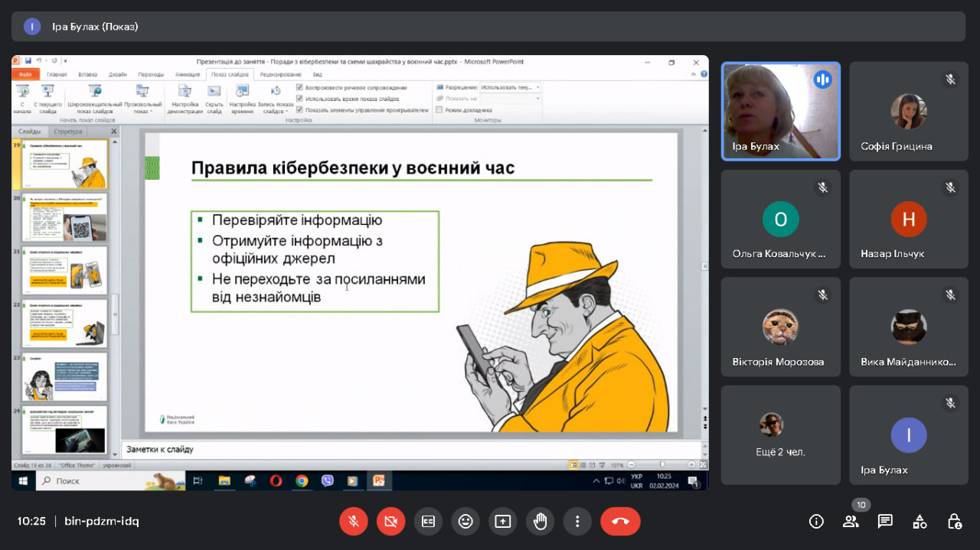This screenshot has height=550, width=980.
Task: Toggle Show Media Controls checkbox
Action: [x=299, y=109]
